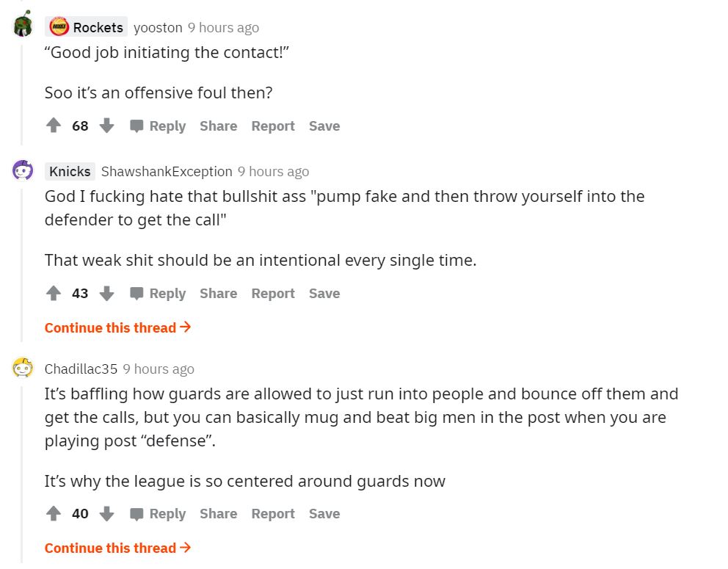
Task: Click the Rockets team flair badge
Action: (x=87, y=27)
